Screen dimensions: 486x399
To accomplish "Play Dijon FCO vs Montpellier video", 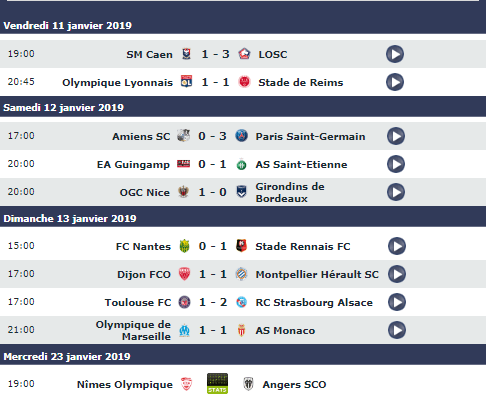I will 397,274.
